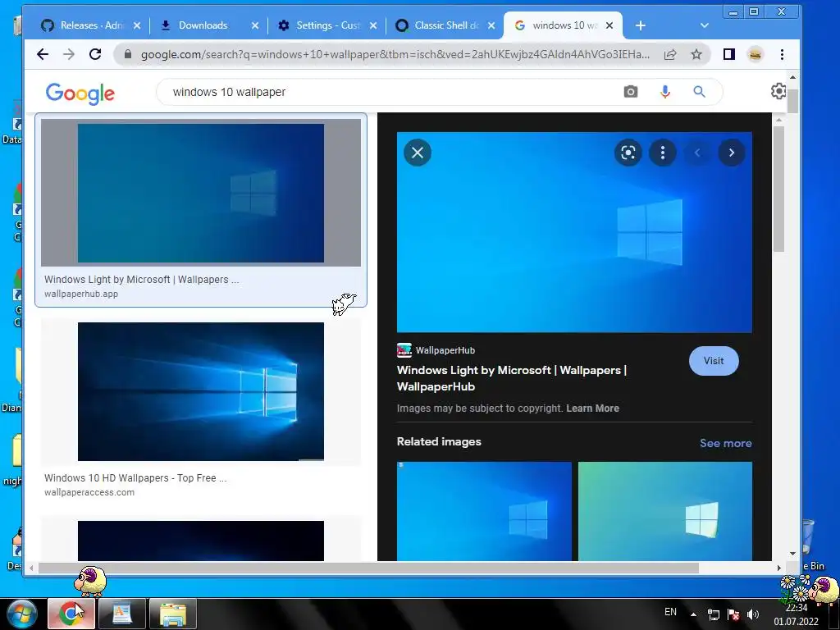This screenshot has height=630, width=840.
Task: Open the network tray icon
Action: pos(714,614)
